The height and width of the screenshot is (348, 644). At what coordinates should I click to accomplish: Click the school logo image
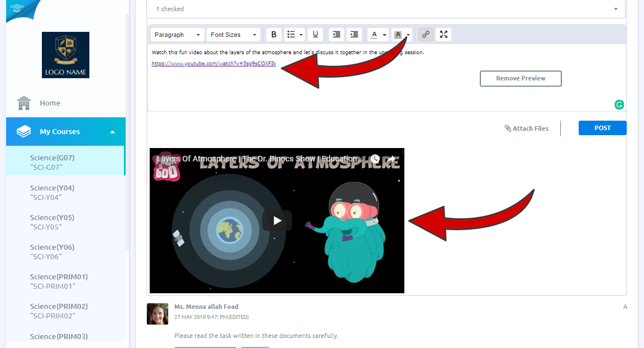pos(66,55)
